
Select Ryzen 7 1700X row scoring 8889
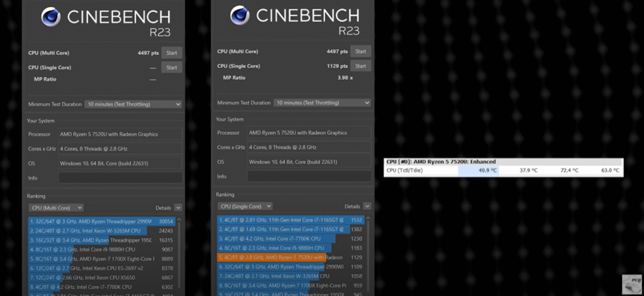coord(102,259)
